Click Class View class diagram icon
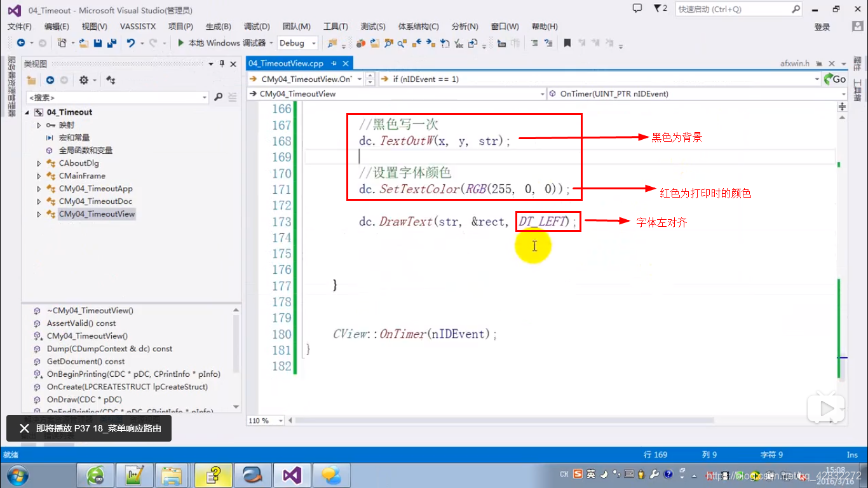This screenshot has width=868, height=488. pyautogui.click(x=111, y=80)
